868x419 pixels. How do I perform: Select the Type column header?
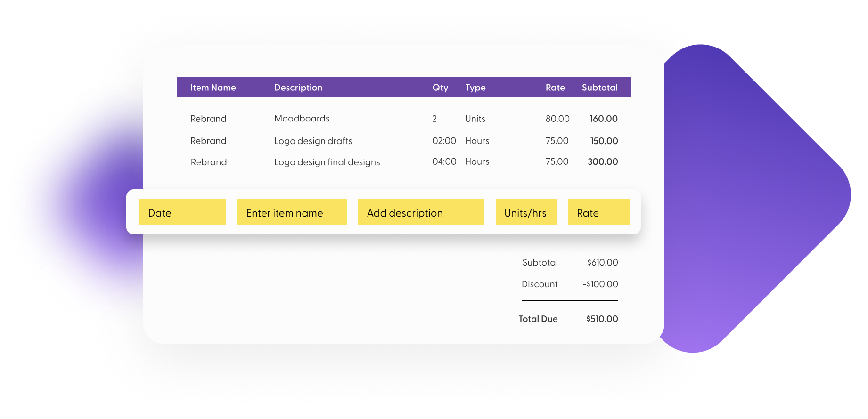pyautogui.click(x=475, y=88)
